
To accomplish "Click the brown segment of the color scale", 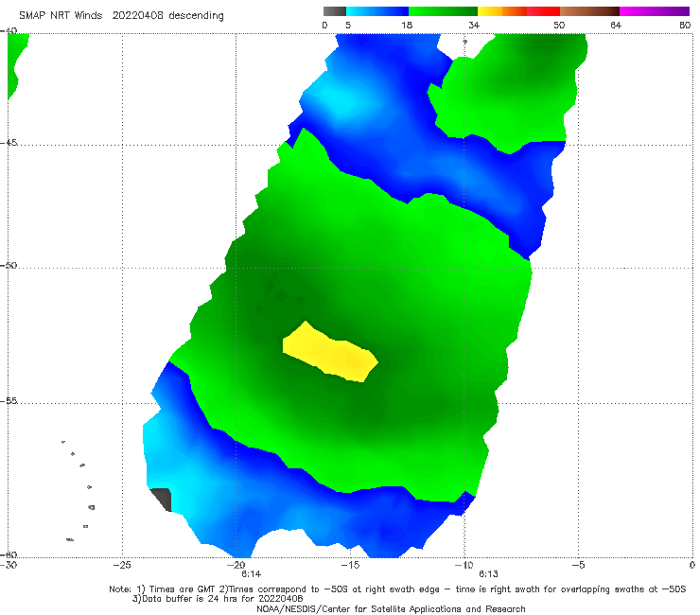I will [589, 11].
